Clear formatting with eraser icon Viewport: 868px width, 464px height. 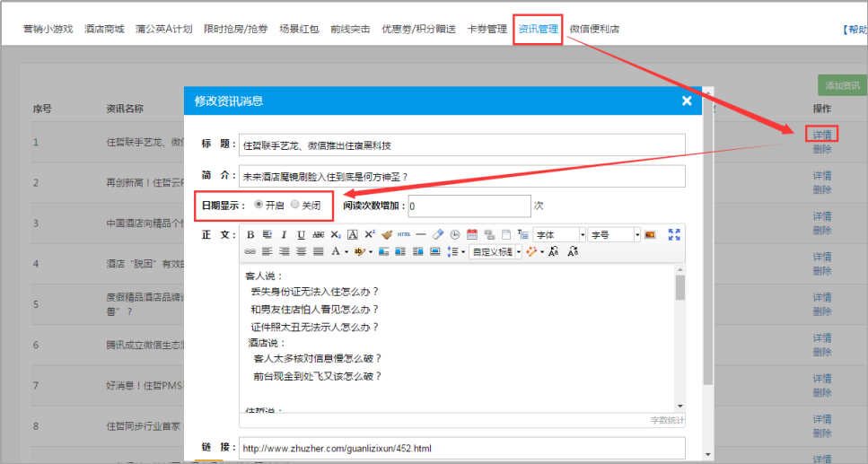coord(438,235)
